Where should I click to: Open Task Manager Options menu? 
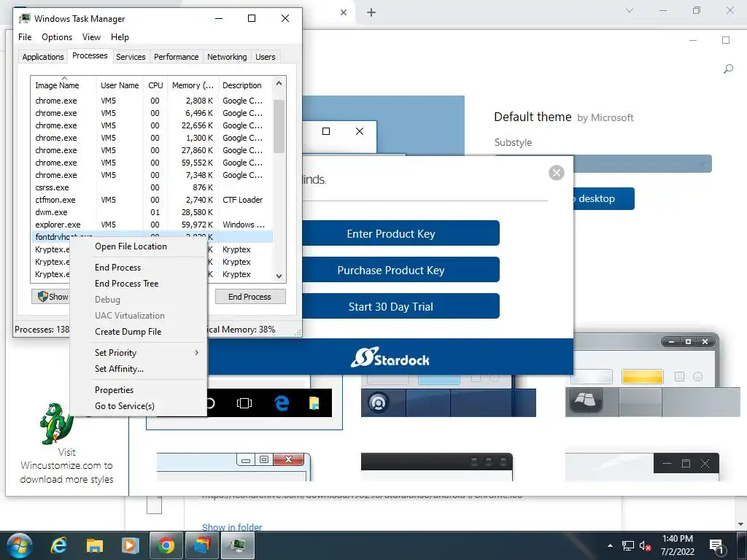[x=57, y=37]
